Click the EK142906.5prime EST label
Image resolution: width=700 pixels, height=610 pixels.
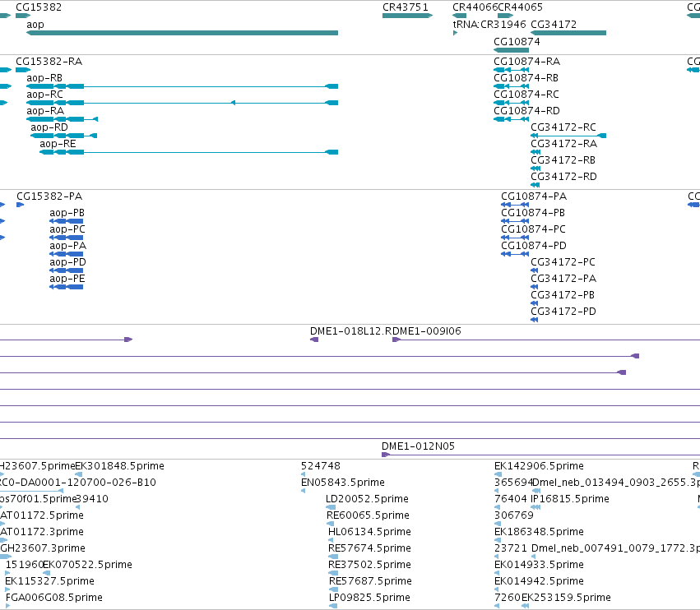(539, 466)
